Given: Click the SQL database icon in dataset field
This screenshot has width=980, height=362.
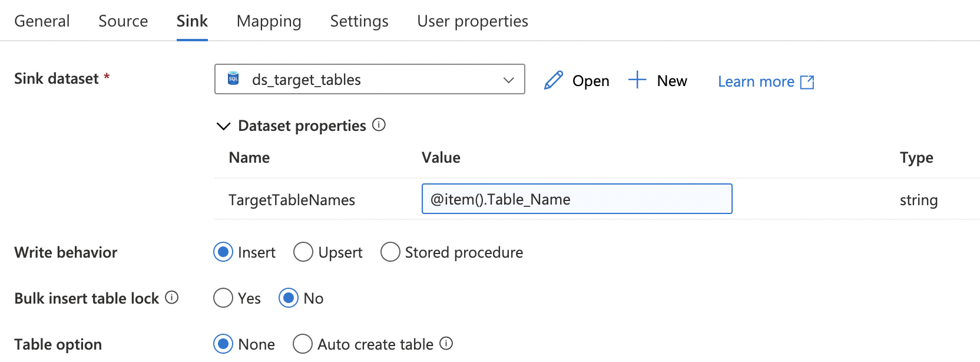Looking at the screenshot, I should click(233, 79).
